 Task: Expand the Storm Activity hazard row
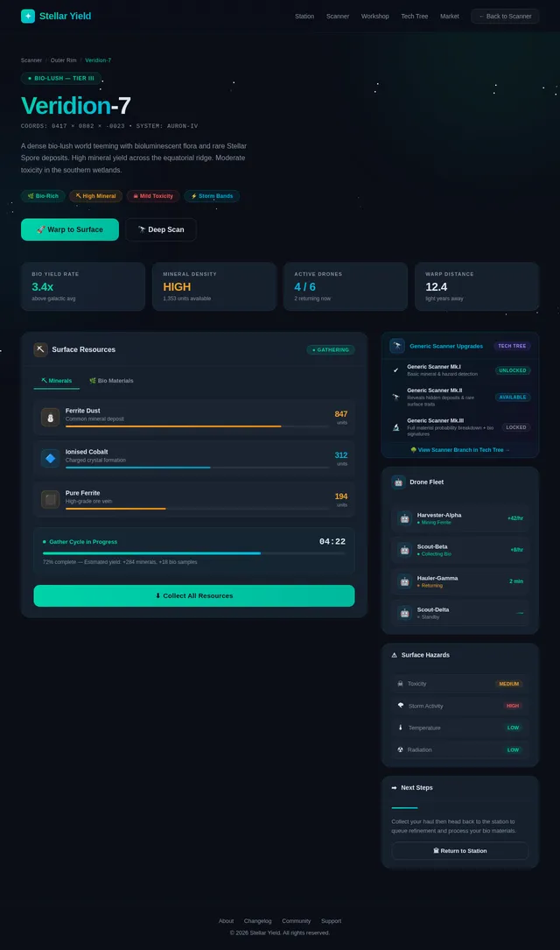460,706
